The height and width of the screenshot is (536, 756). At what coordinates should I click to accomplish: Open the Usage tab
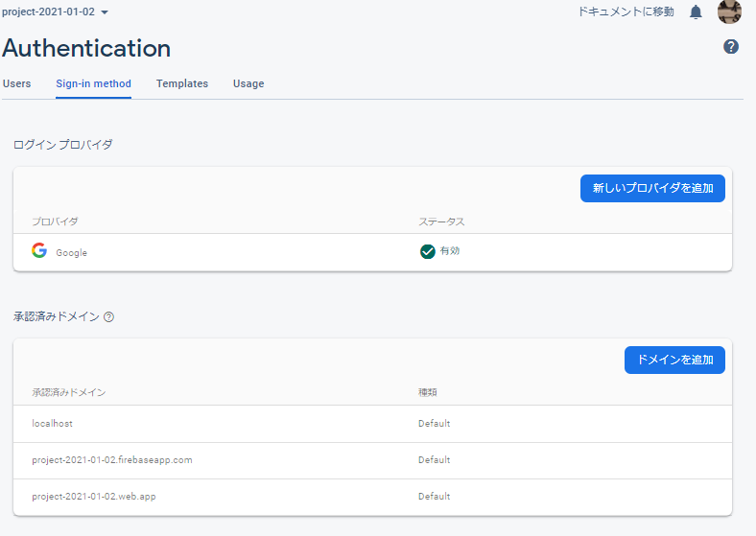tap(248, 83)
